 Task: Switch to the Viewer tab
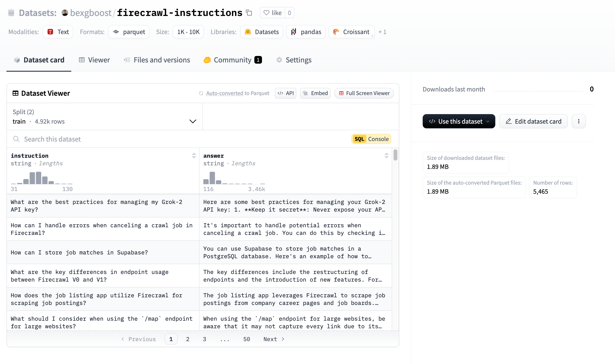tap(94, 60)
